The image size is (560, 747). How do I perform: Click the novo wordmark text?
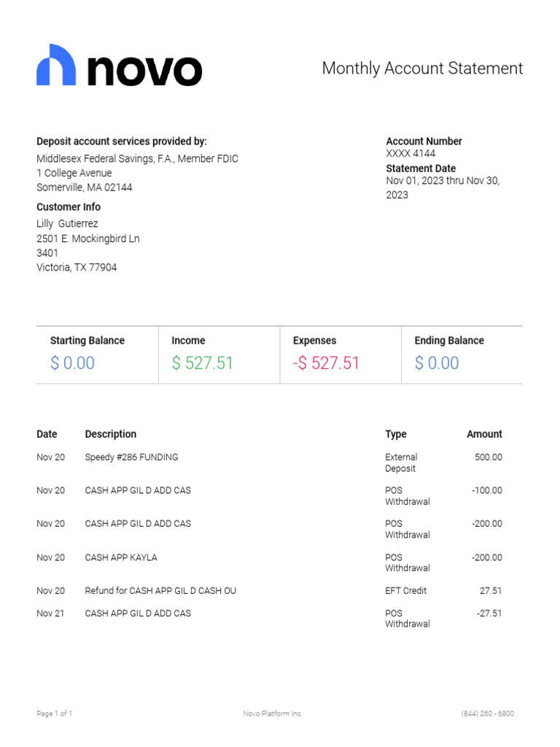point(145,71)
